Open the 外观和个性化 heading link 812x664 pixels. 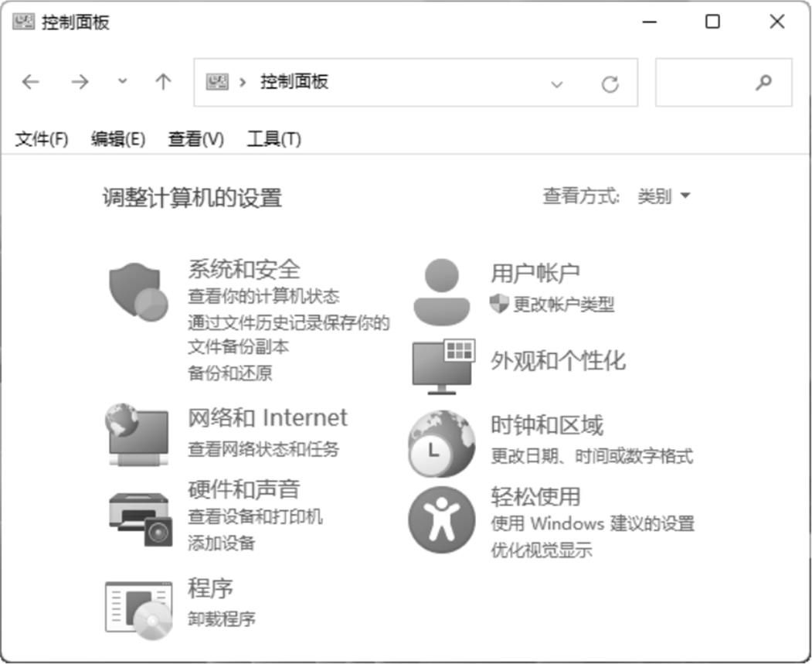(x=559, y=360)
